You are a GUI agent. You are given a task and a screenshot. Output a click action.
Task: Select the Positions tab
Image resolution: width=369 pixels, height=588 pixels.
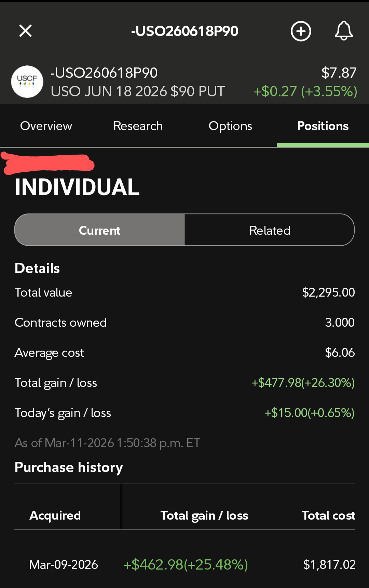(x=323, y=126)
